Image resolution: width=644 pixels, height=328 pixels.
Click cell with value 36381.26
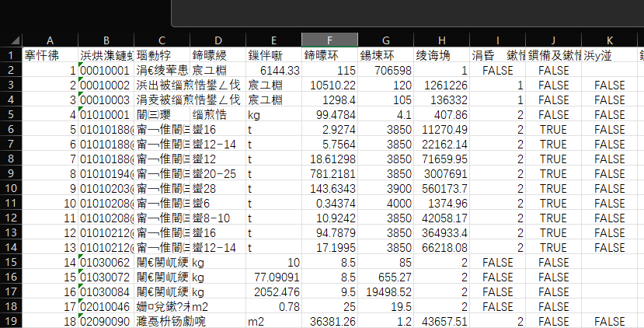coord(329,322)
